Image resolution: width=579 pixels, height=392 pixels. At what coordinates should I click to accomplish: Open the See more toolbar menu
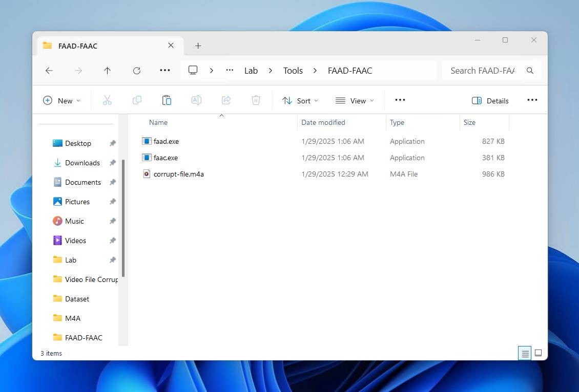tap(400, 100)
